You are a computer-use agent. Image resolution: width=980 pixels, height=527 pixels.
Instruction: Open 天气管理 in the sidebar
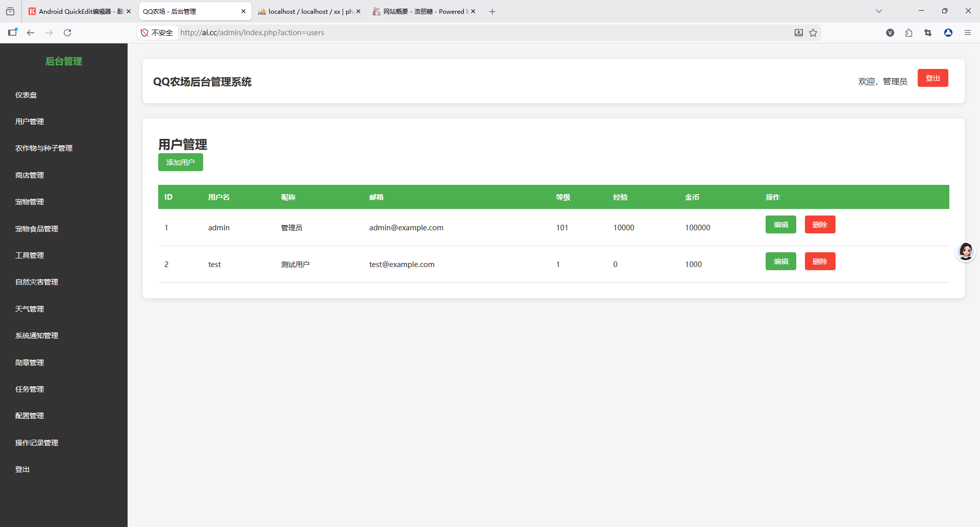pos(30,309)
